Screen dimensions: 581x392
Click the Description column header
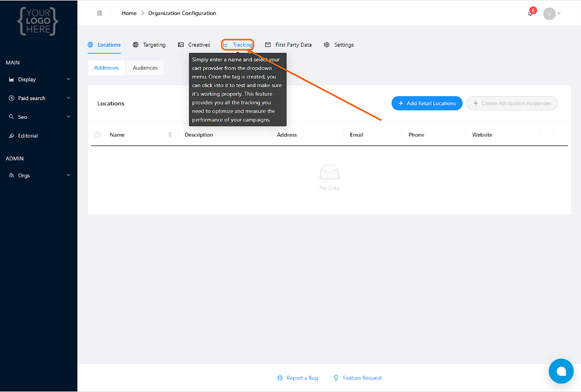click(199, 135)
